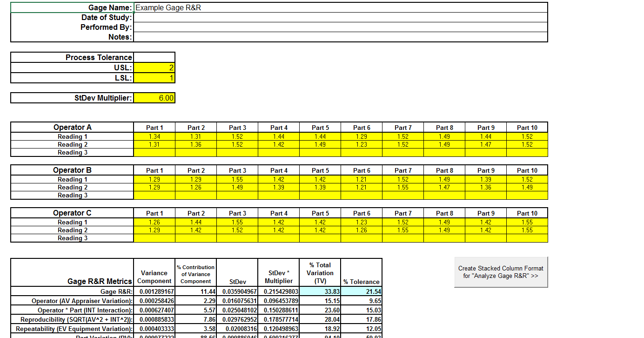Click Operator A Reading 2 Part 2 cell
The height and width of the screenshot is (338, 644).
tap(196, 144)
